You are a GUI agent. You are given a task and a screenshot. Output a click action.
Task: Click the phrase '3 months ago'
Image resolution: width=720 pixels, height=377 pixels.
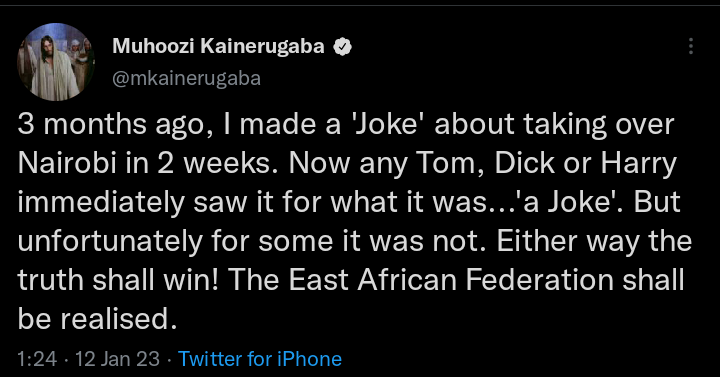pyautogui.click(x=110, y=125)
